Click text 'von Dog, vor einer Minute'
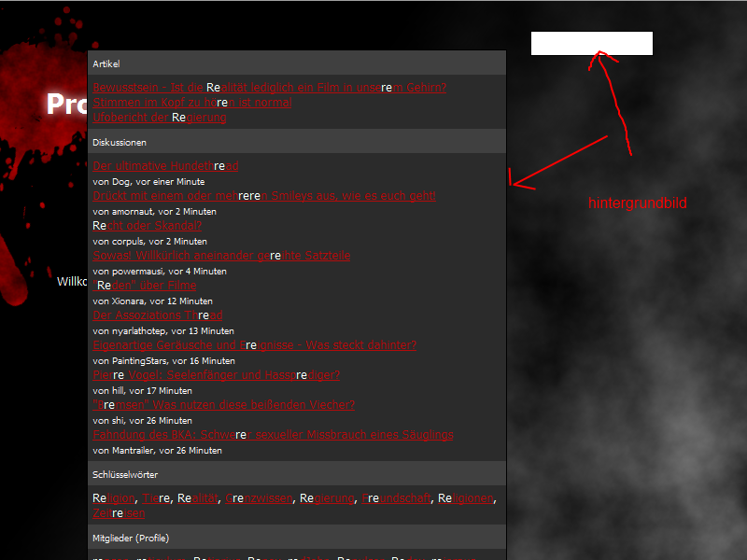 point(148,182)
